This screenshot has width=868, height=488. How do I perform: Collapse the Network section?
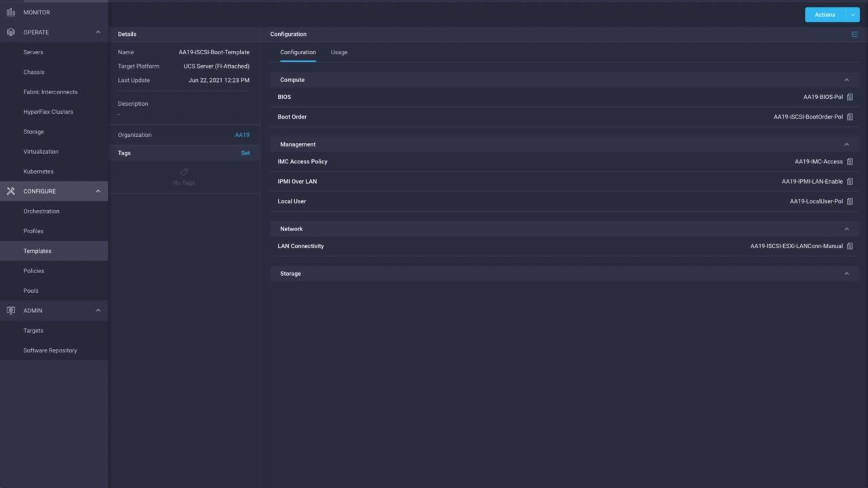[x=846, y=229]
